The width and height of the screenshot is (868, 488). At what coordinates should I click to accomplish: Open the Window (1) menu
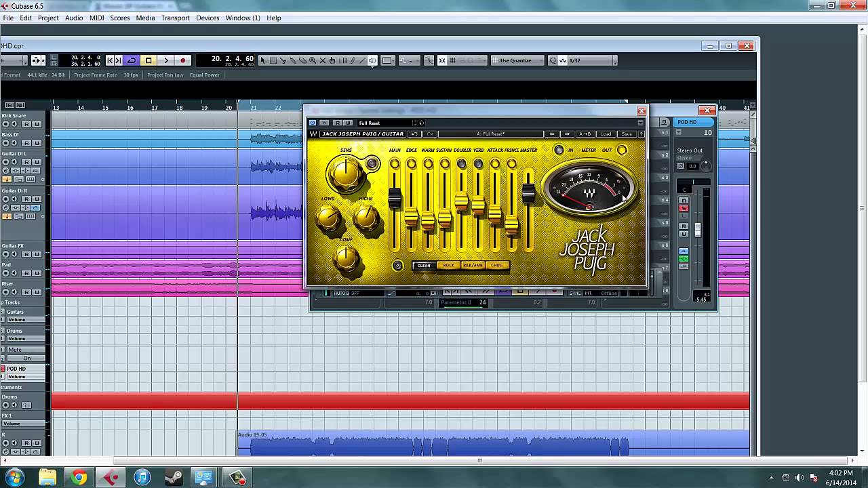tap(243, 18)
